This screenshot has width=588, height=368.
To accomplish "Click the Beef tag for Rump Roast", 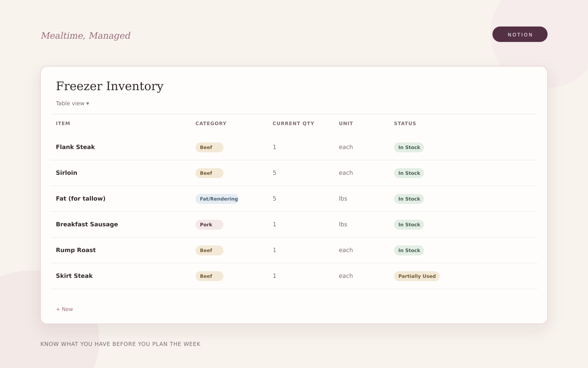I will [209, 250].
